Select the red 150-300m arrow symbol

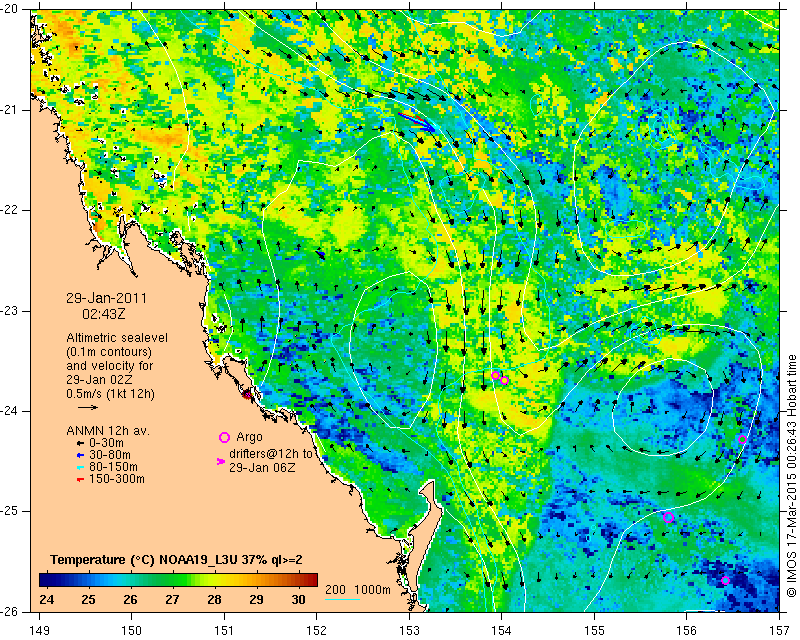click(80, 480)
